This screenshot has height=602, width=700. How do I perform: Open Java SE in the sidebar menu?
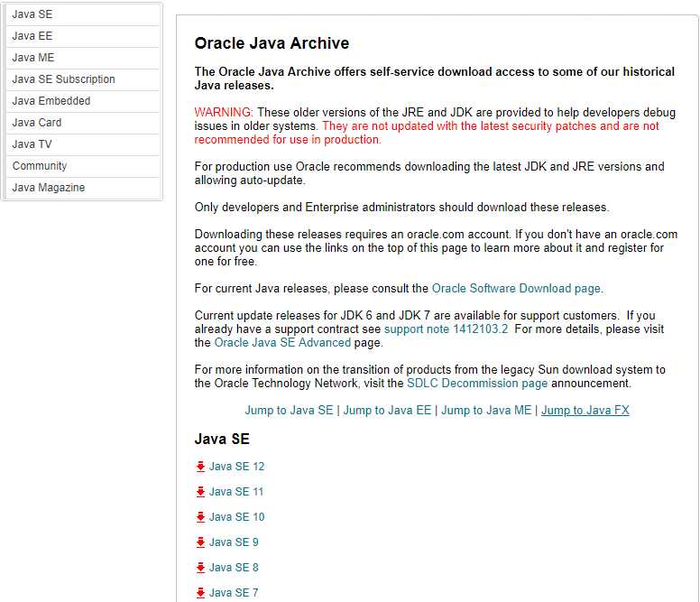[83, 14]
